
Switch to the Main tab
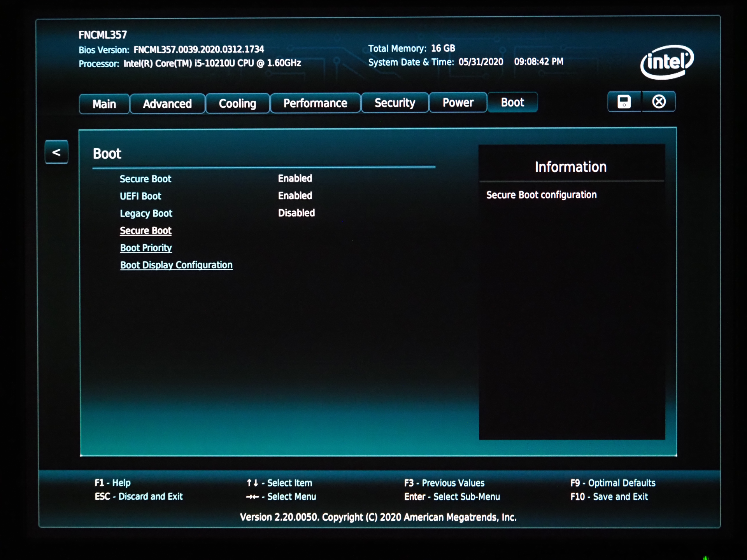click(x=103, y=103)
